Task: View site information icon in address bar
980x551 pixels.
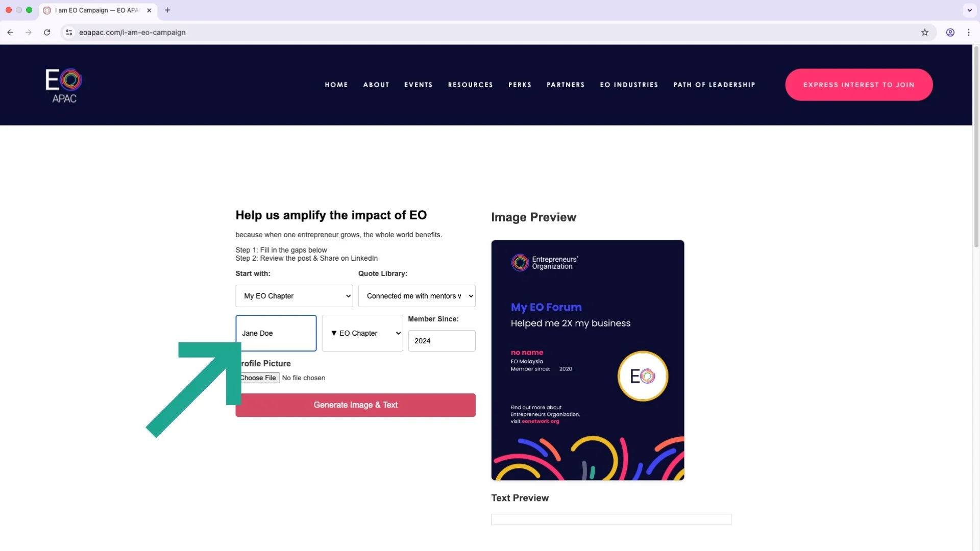Action: (x=69, y=32)
